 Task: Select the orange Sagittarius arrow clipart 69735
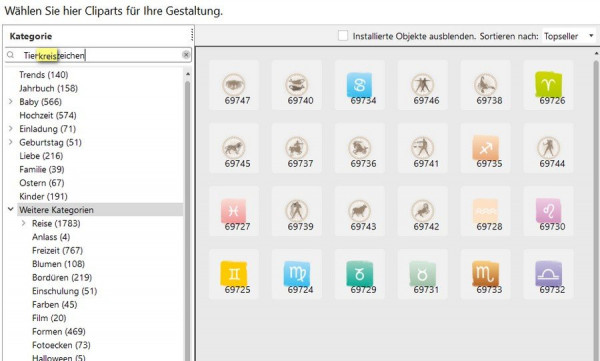[x=486, y=148]
